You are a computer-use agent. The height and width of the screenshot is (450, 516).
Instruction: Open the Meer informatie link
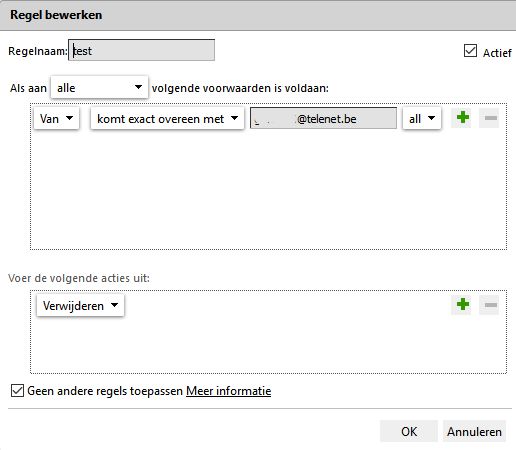(x=229, y=391)
